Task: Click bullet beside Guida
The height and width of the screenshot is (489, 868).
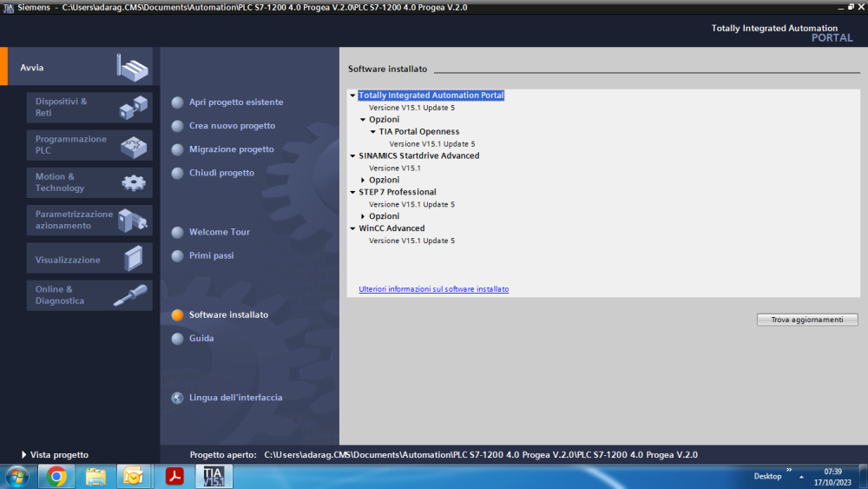Action: click(177, 339)
